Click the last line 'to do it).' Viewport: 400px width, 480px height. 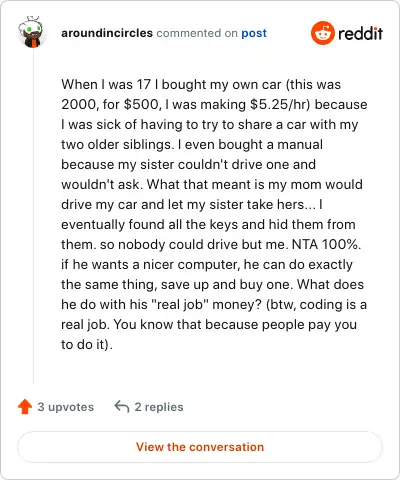87,344
